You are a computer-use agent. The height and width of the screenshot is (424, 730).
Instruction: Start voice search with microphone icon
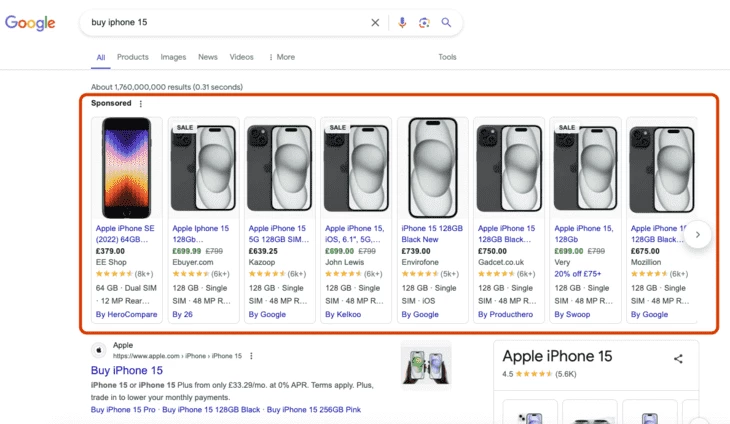pyautogui.click(x=402, y=22)
